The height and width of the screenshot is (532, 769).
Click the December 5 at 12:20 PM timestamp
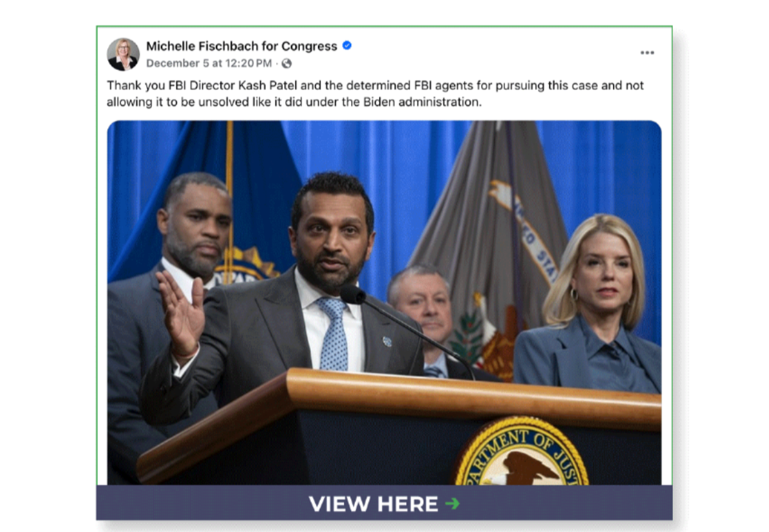point(209,63)
